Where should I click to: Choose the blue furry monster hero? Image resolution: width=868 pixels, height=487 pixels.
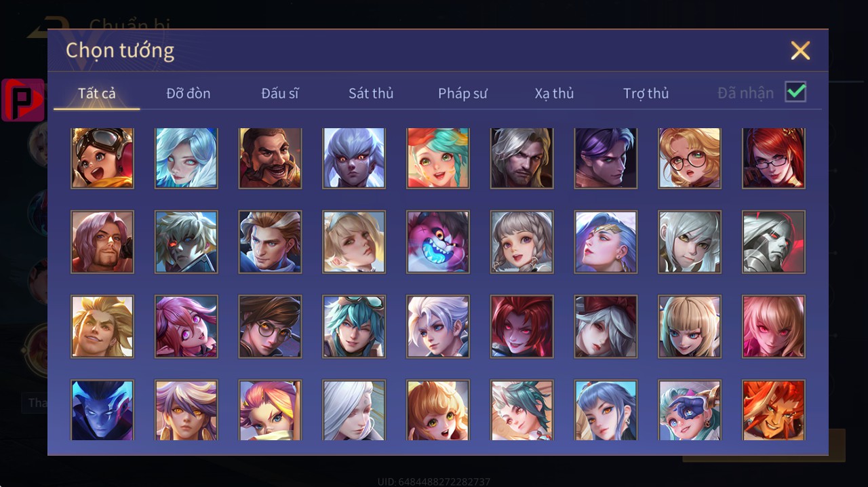(438, 242)
